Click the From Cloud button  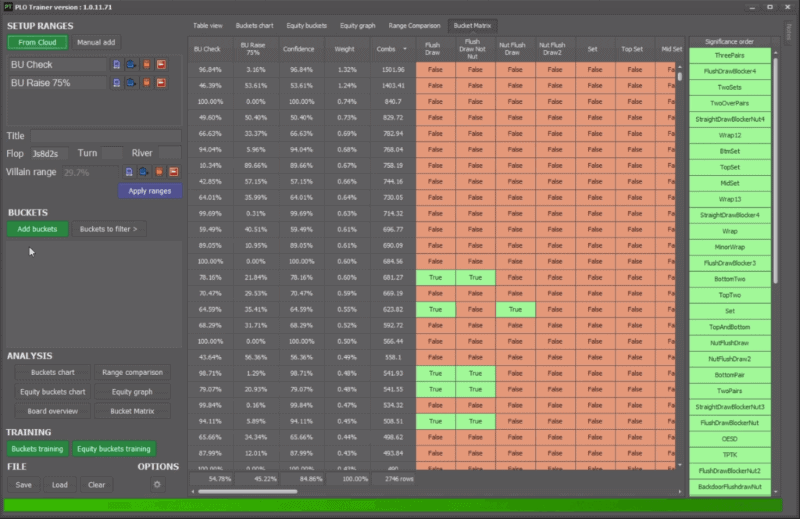pos(37,42)
